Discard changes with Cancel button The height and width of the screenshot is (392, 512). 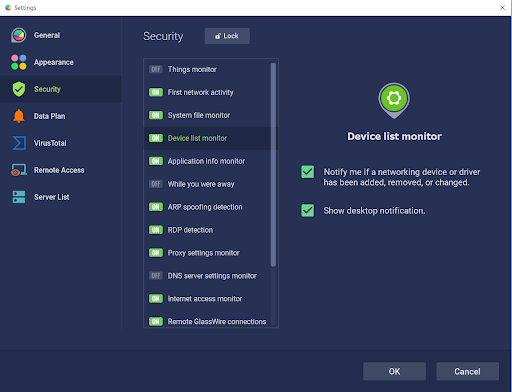(467, 371)
